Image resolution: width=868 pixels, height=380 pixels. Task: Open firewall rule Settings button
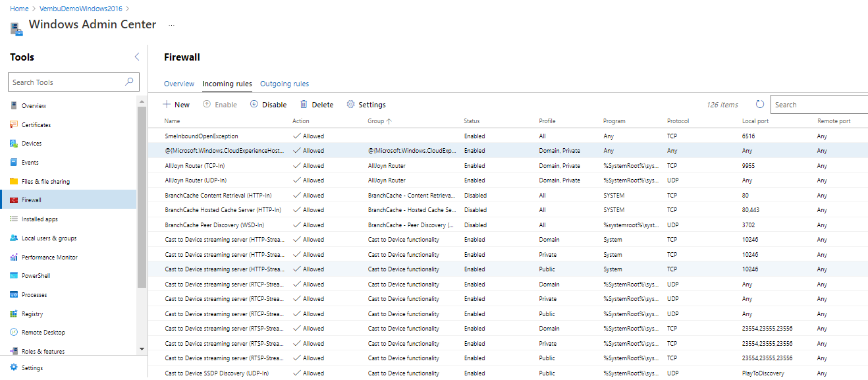pos(366,104)
